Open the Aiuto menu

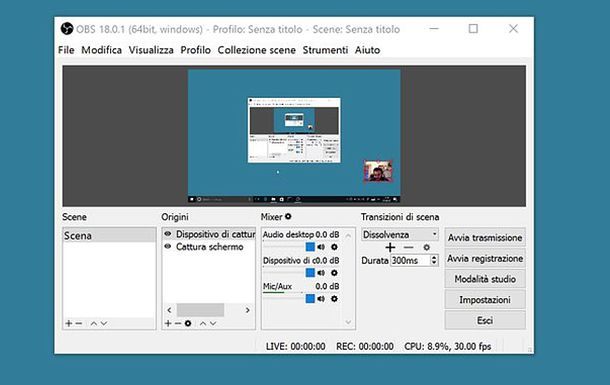point(367,50)
